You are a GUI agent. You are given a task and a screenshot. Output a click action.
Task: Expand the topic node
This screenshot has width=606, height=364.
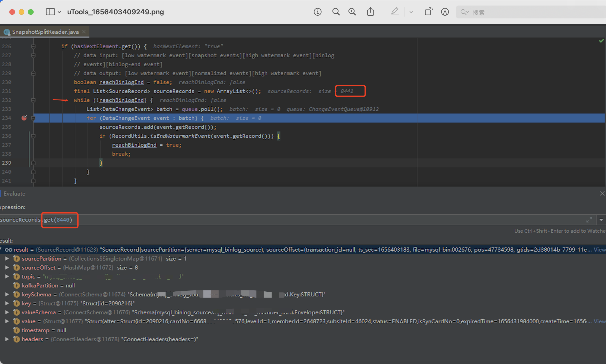tap(7, 276)
